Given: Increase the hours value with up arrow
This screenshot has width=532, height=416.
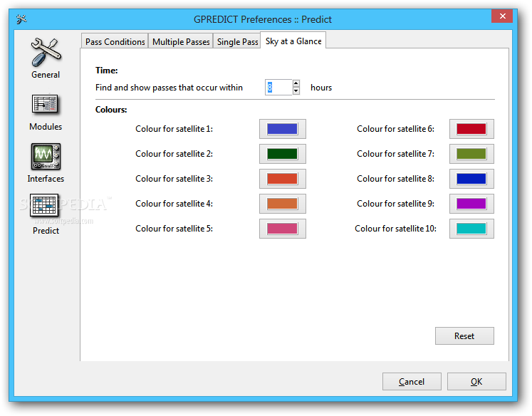Looking at the screenshot, I should click(296, 83).
